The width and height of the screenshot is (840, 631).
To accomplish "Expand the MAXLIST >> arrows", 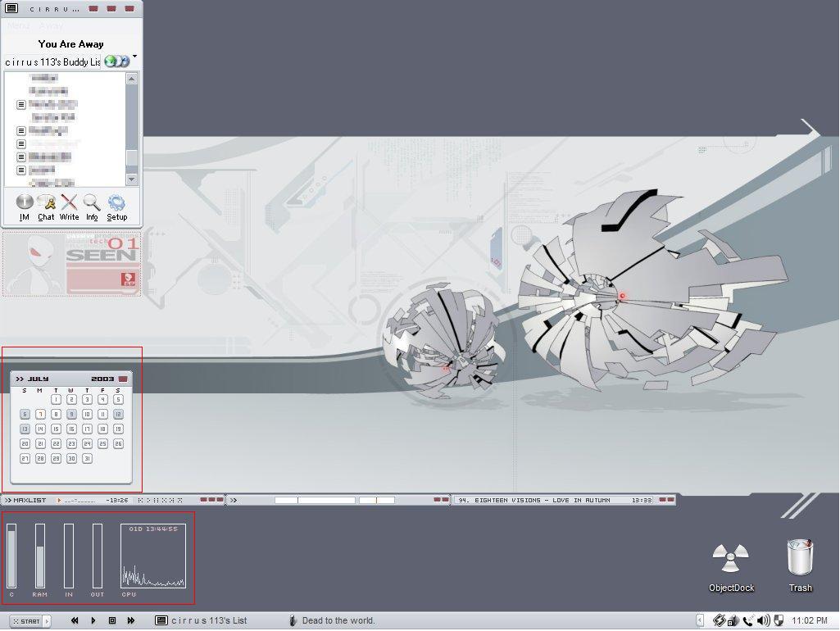I will (x=8, y=500).
